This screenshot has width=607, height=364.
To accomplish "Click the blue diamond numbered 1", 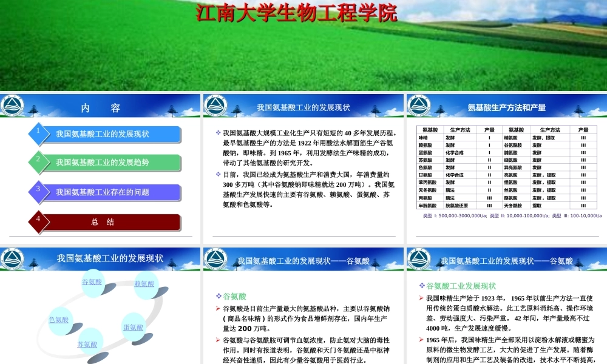I will [x=39, y=134].
